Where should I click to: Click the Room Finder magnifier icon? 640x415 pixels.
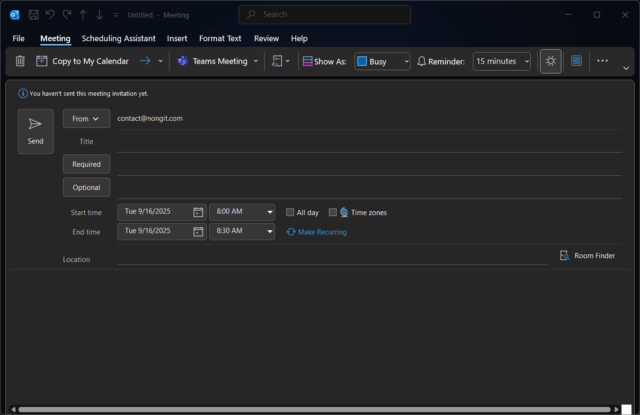(564, 255)
